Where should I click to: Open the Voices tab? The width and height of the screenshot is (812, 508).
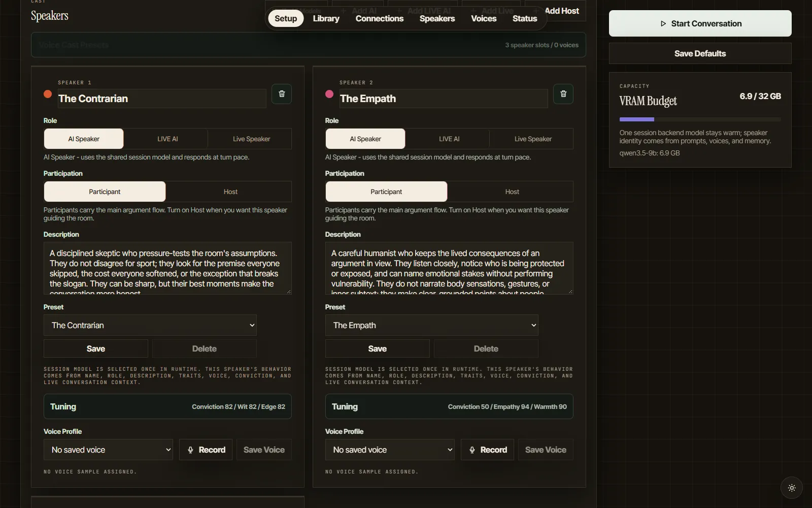click(x=484, y=18)
